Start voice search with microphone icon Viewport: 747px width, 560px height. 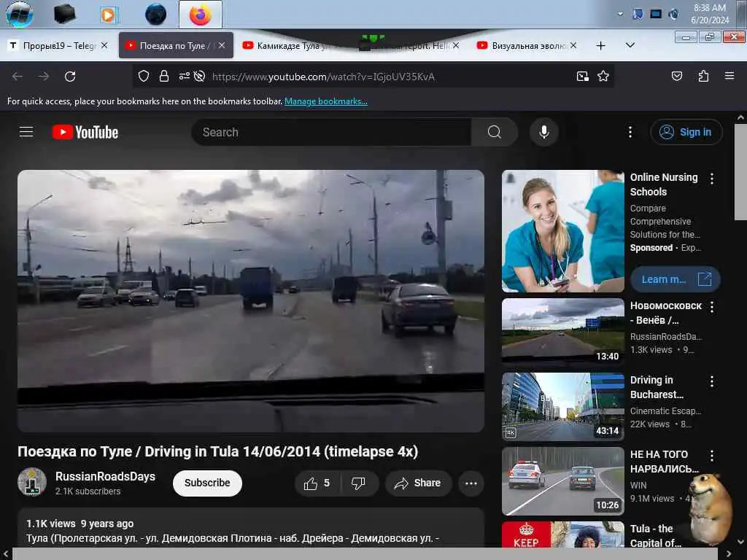coord(544,132)
